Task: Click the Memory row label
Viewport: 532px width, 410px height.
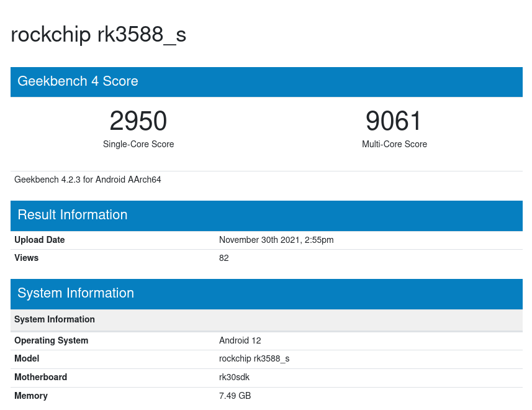Action: point(31,396)
